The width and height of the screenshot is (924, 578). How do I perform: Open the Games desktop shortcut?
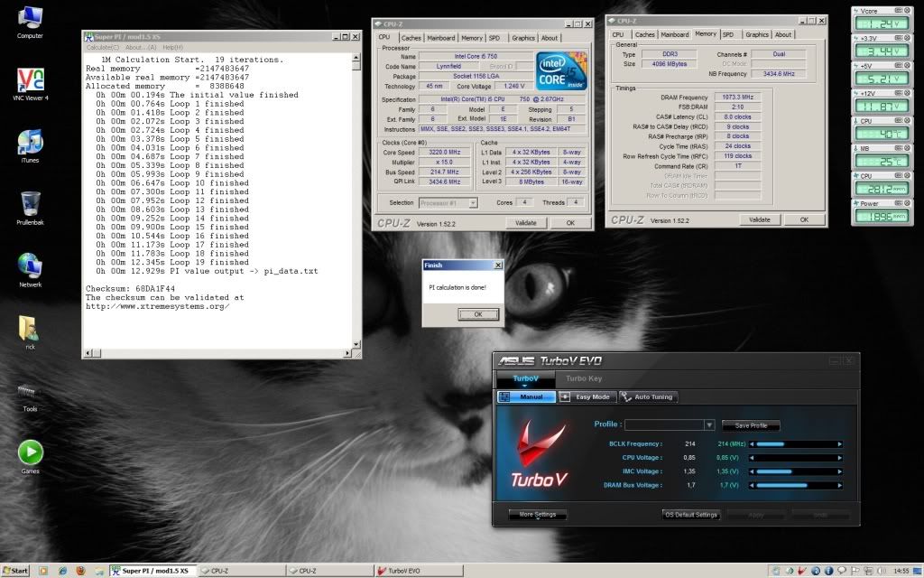[x=30, y=452]
